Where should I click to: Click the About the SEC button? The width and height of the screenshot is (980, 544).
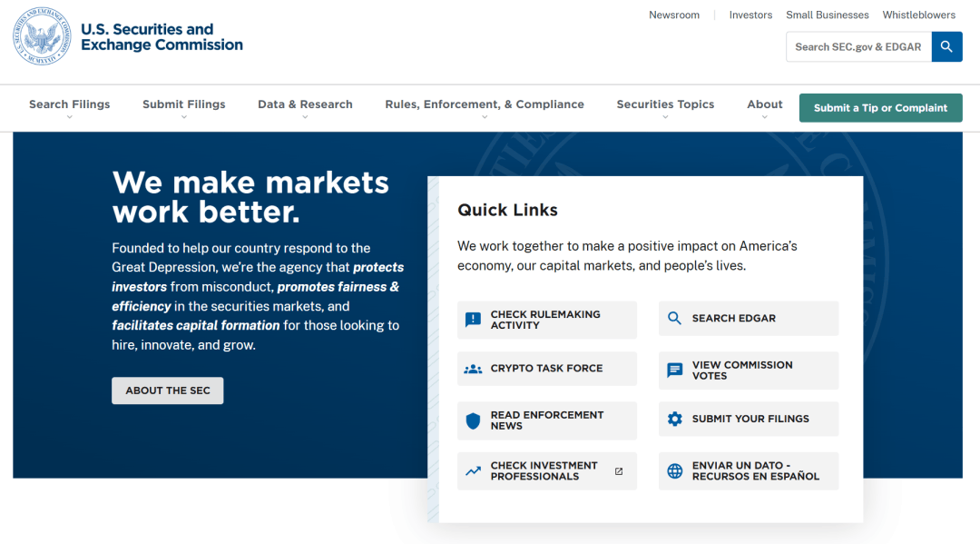[x=168, y=391]
